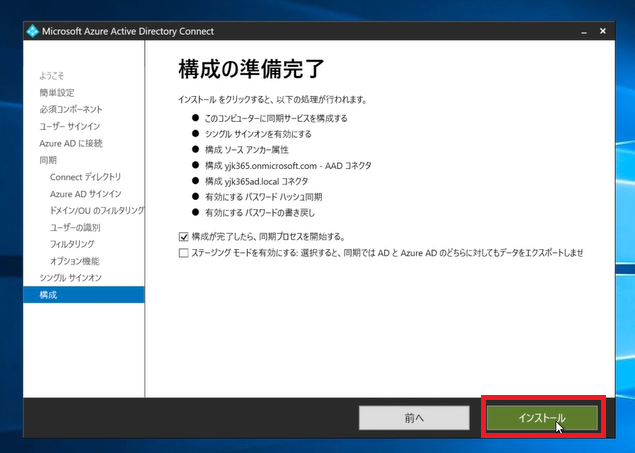Open オプション機能 sub-step
This screenshot has height=453, width=635.
pyautogui.click(x=75, y=261)
